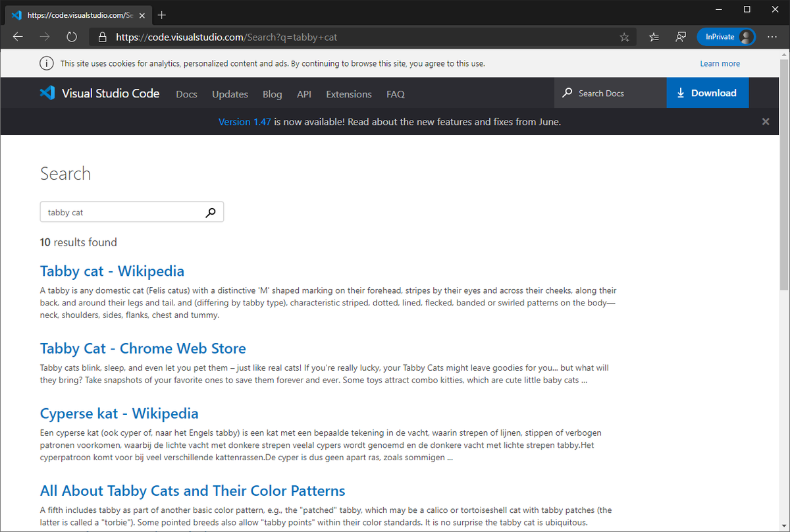
Task: Click the scrollbar down arrow
Action: [x=784, y=527]
